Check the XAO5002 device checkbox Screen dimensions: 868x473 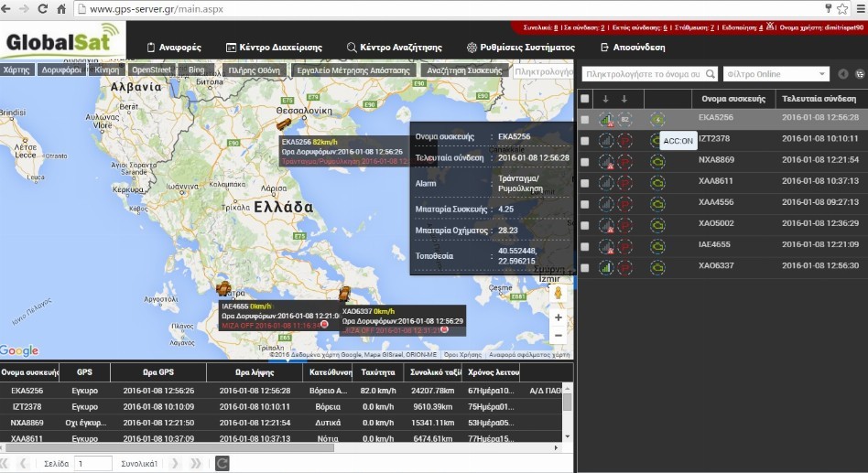(584, 226)
